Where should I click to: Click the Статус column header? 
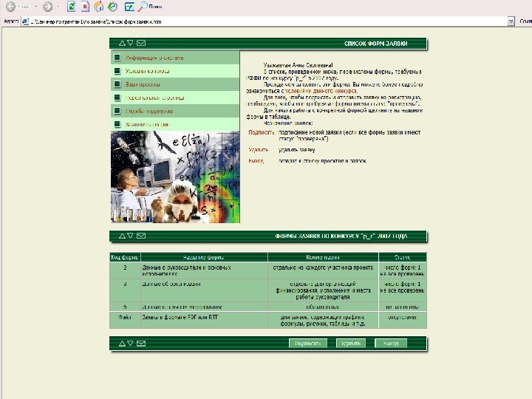pos(403,257)
